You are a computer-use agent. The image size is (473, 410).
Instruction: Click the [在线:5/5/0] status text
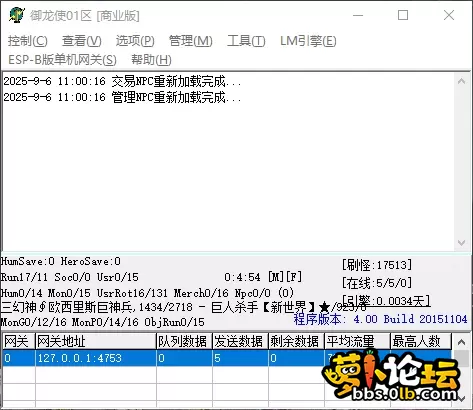(x=377, y=283)
